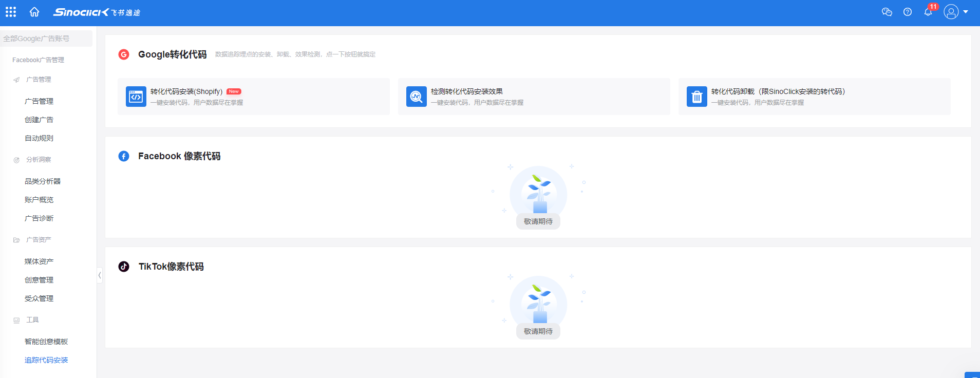Open 检测转化代码安装效果 card
Viewport: 980px width, 378px height.
pyautogui.click(x=534, y=97)
